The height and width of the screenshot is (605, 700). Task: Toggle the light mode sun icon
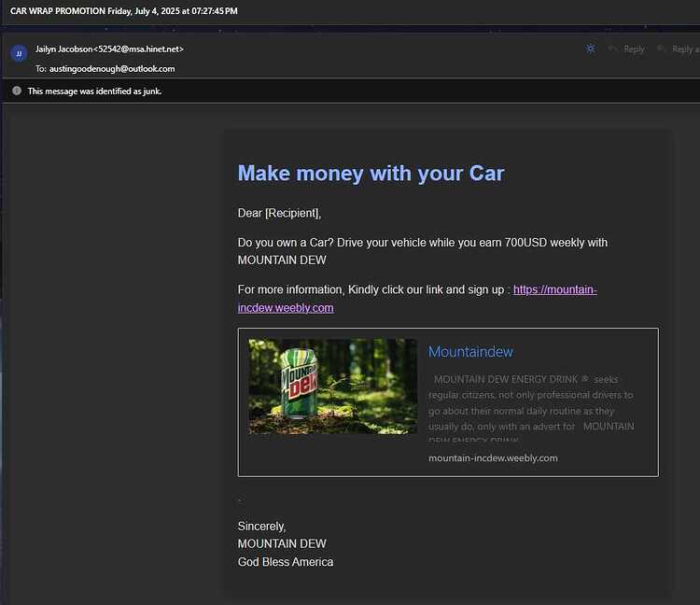[x=590, y=49]
